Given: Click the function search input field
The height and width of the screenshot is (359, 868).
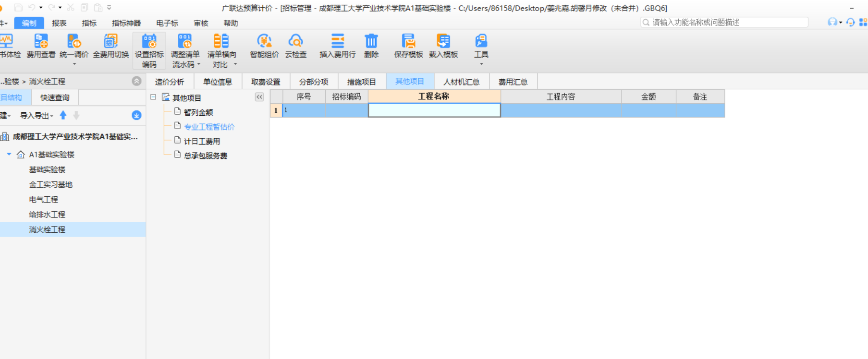Looking at the screenshot, I should [724, 22].
